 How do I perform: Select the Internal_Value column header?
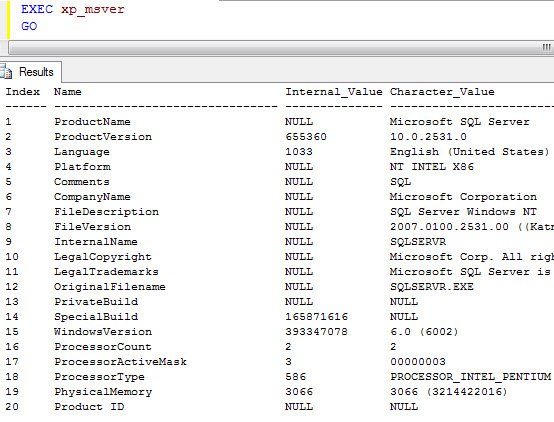click(x=334, y=92)
